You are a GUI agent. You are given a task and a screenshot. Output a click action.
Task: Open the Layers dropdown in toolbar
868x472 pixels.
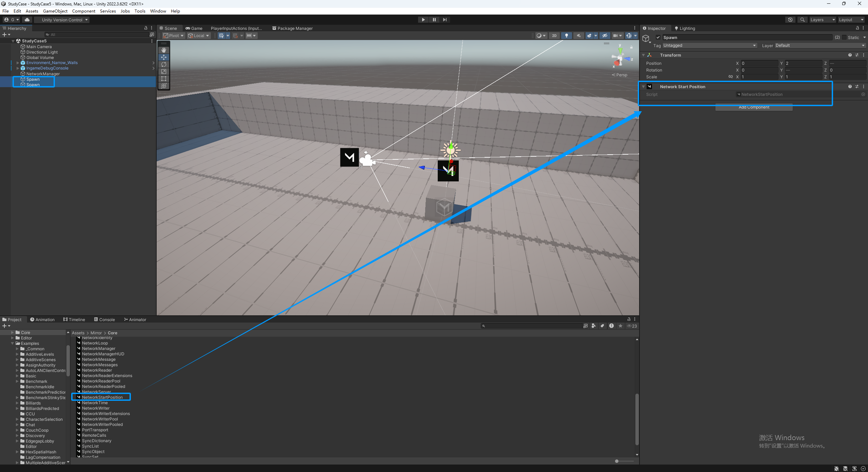click(x=822, y=20)
